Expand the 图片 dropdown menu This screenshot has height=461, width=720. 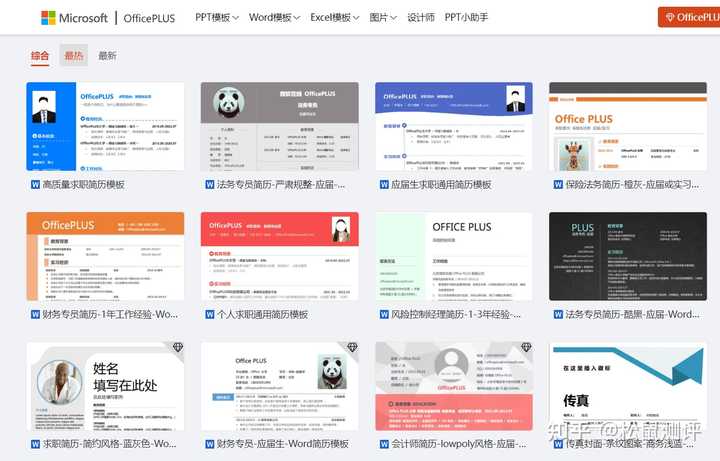pos(382,17)
